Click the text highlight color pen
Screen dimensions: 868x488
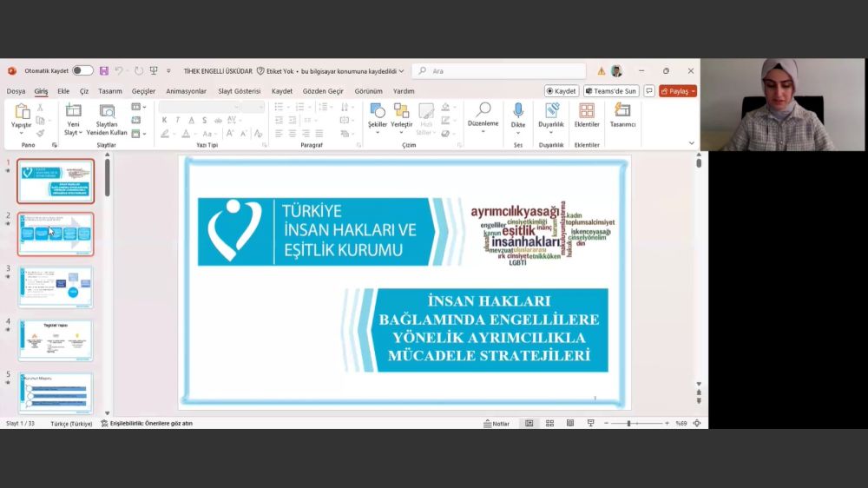tap(165, 134)
